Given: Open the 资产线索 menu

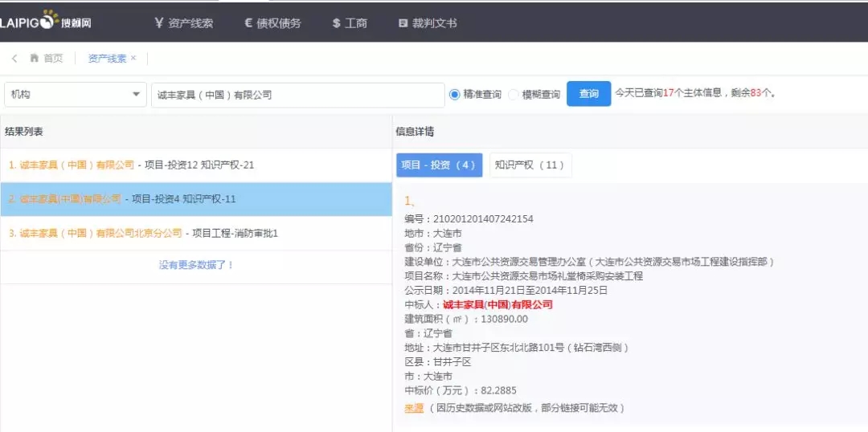Looking at the screenshot, I should (x=184, y=23).
